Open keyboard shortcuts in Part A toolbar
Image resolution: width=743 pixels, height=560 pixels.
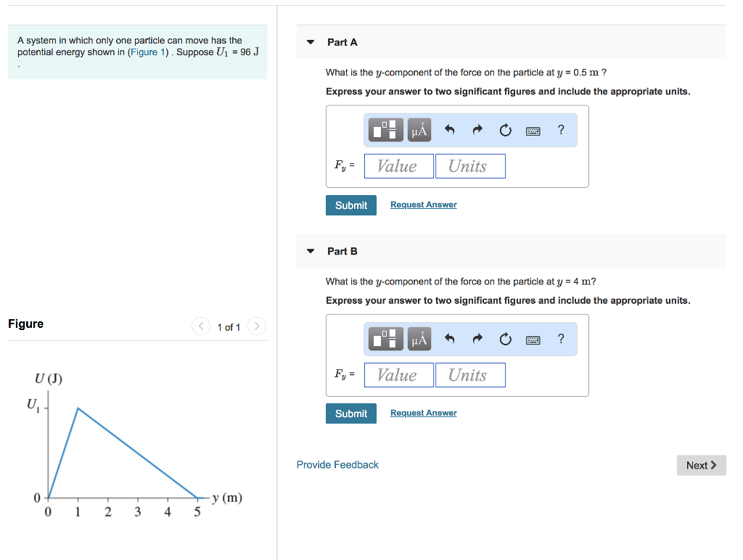(x=533, y=131)
